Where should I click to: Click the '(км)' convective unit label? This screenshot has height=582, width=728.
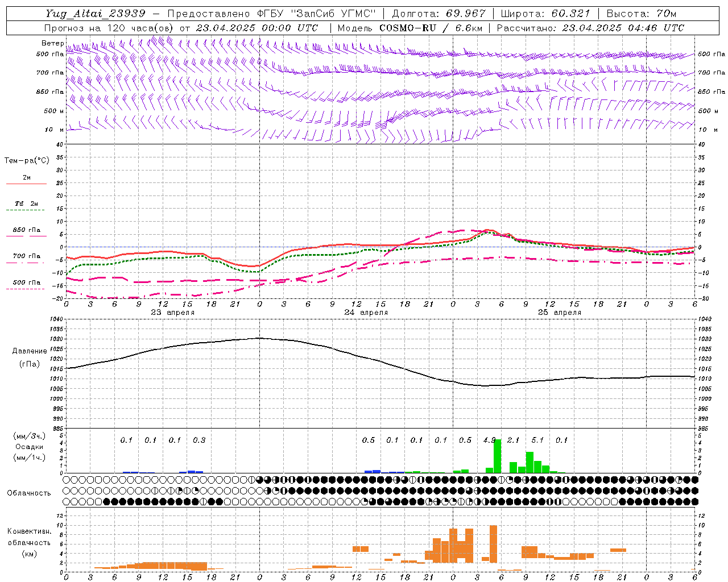(29, 554)
